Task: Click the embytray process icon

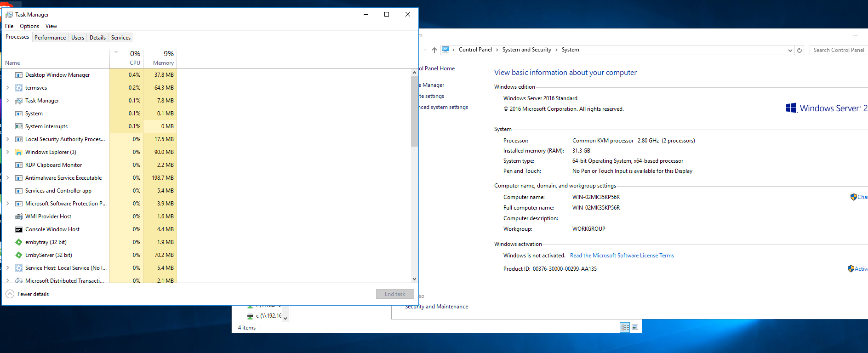Action: pos(19,242)
